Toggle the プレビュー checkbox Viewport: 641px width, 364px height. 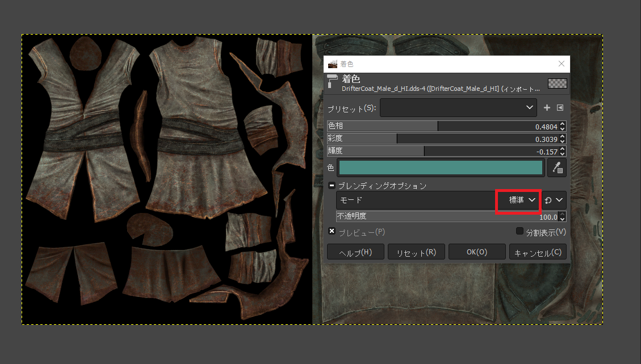(332, 232)
